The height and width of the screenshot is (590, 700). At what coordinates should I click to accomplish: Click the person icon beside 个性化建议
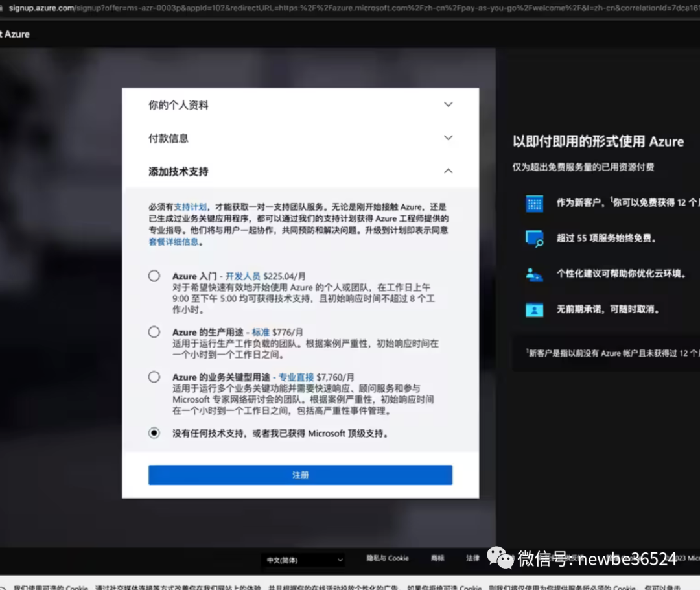(534, 274)
